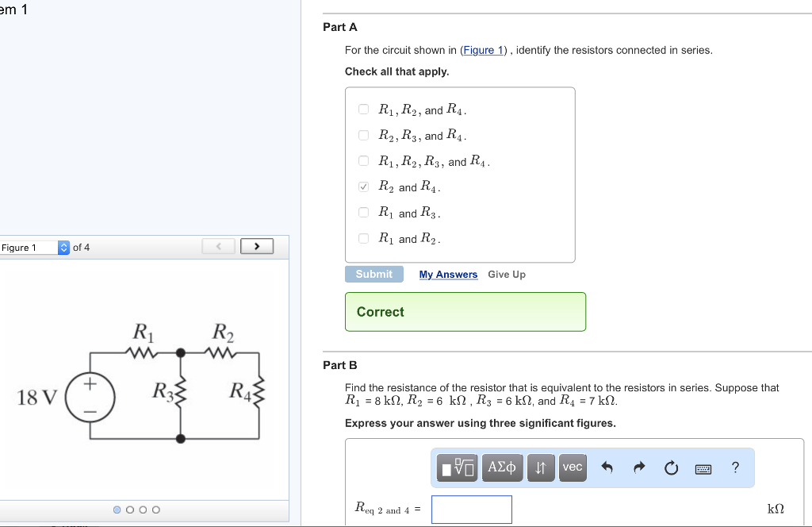This screenshot has height=527, width=812.
Task: Select the second figure pagination dot
Action: 130,510
